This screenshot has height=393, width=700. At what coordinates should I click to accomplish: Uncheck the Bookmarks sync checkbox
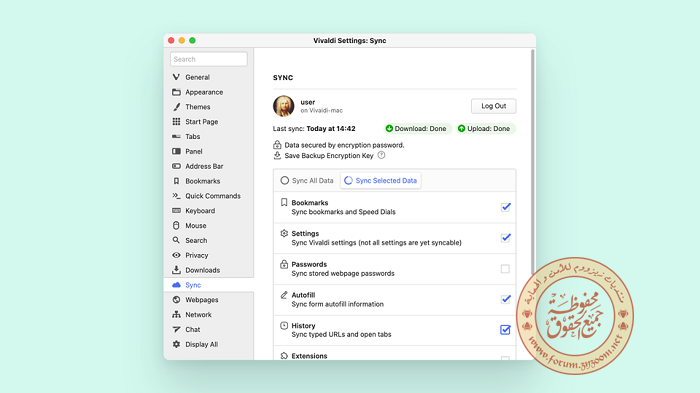point(505,207)
